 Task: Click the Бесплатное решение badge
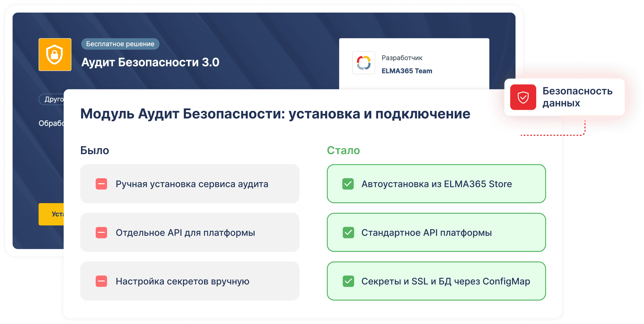120,44
